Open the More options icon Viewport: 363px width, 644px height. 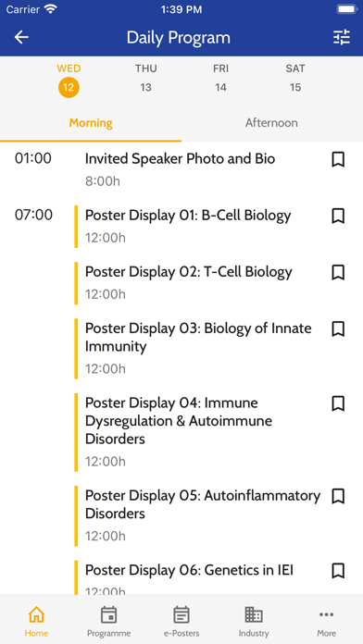click(x=326, y=614)
